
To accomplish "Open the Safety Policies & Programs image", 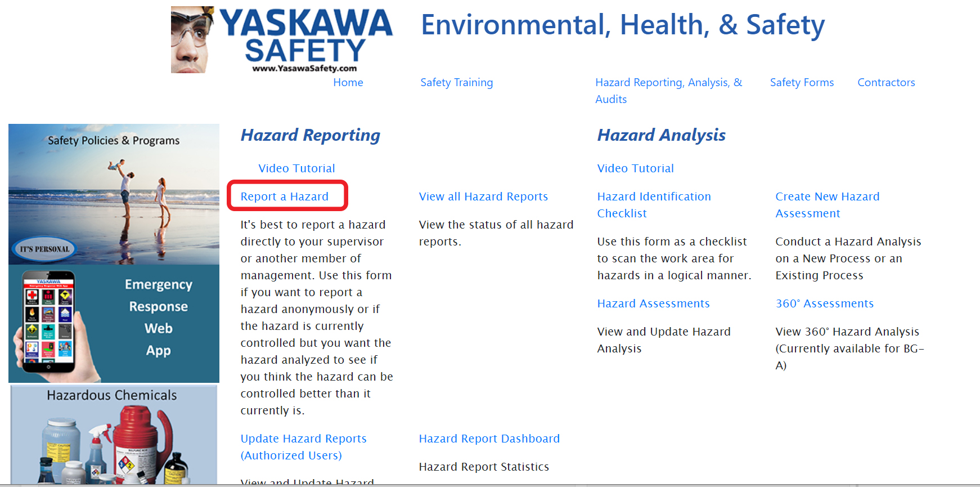I will (114, 194).
